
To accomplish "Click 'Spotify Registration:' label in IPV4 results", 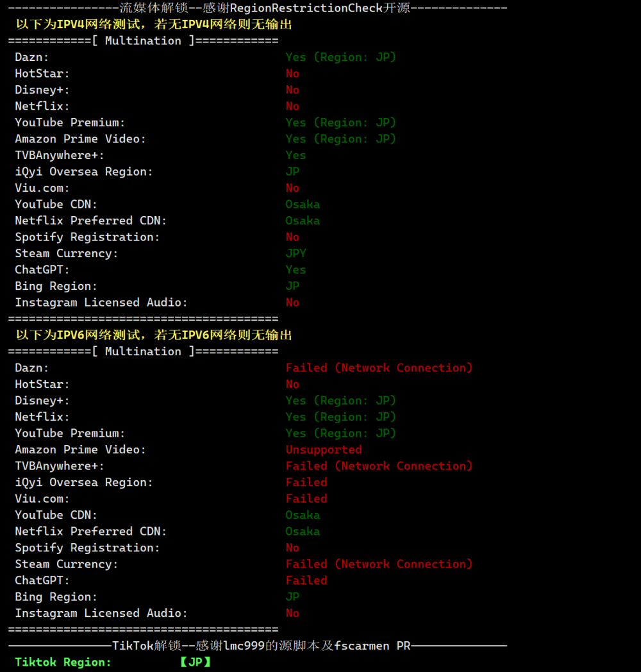I will point(87,237).
